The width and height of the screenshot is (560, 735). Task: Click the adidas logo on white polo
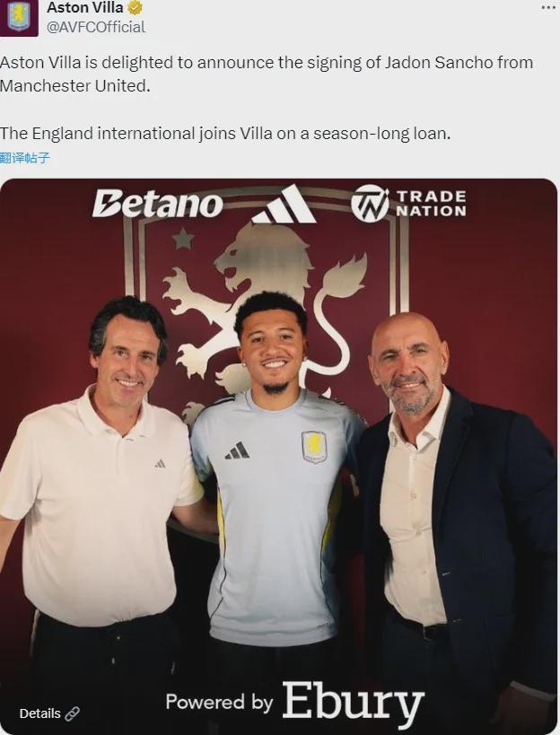pyautogui.click(x=160, y=463)
